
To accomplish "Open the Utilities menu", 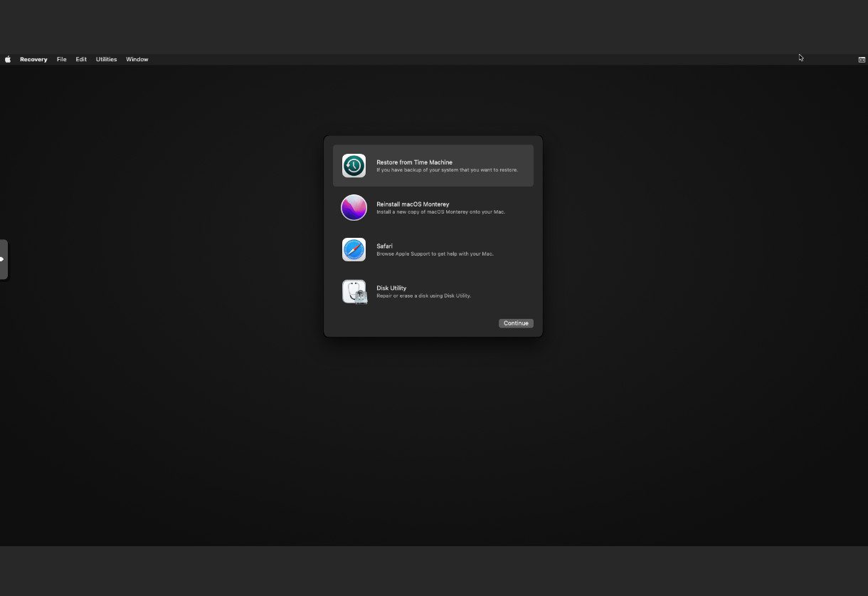I will click(x=106, y=60).
